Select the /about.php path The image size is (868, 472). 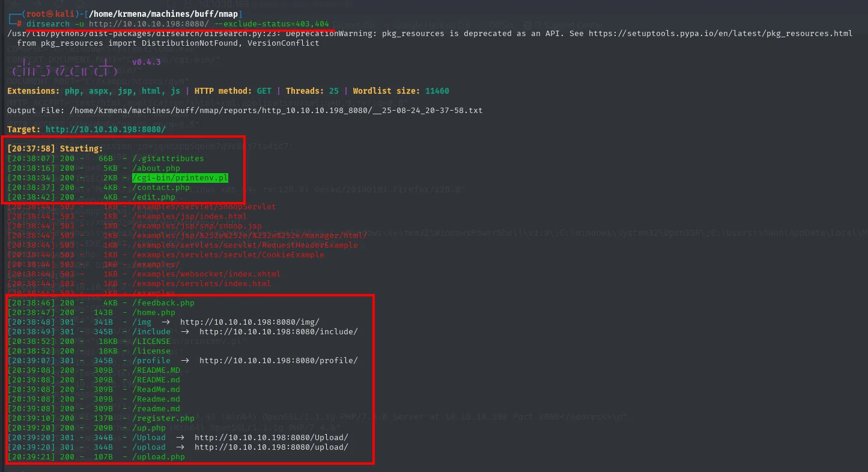[x=156, y=168]
